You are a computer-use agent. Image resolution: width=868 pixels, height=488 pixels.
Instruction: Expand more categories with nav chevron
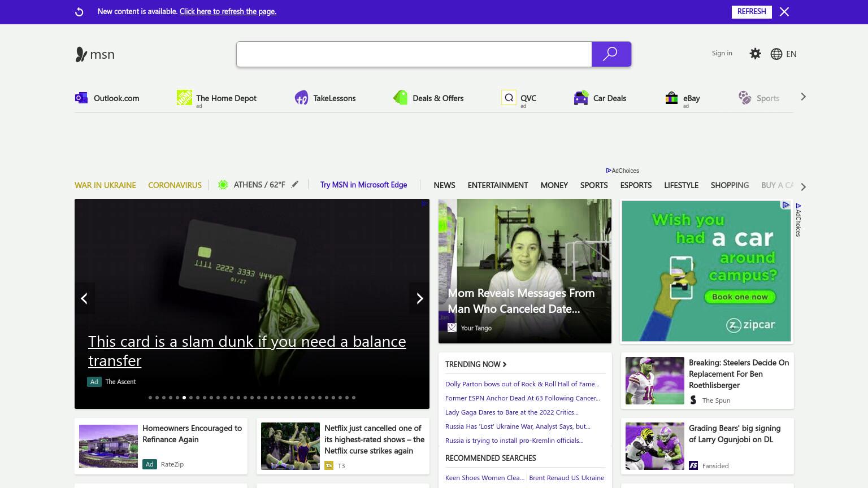click(x=803, y=186)
